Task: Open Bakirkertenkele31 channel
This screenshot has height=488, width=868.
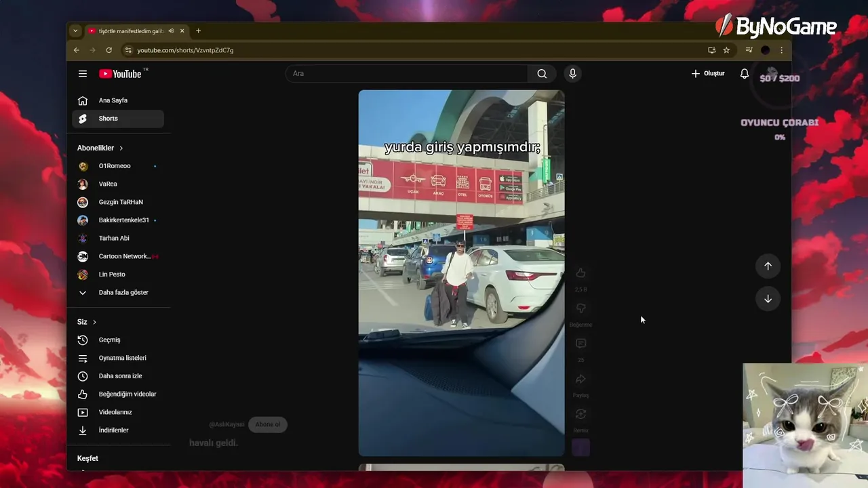Action: [118, 220]
